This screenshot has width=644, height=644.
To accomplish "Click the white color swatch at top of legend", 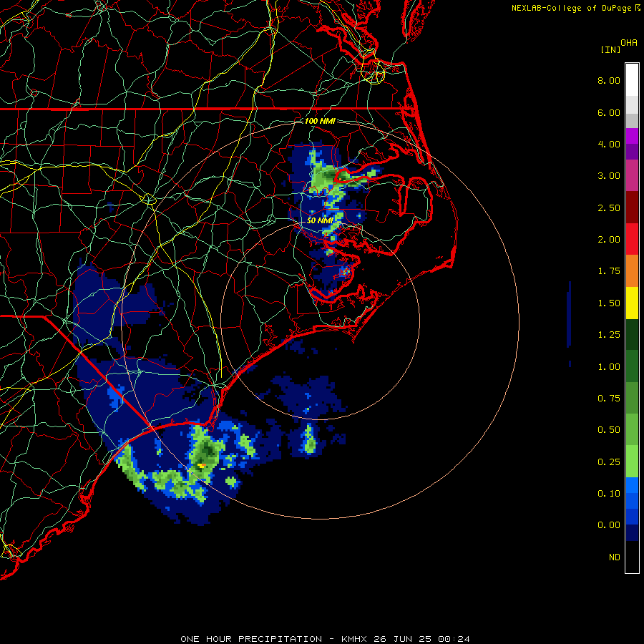I will click(x=632, y=79).
